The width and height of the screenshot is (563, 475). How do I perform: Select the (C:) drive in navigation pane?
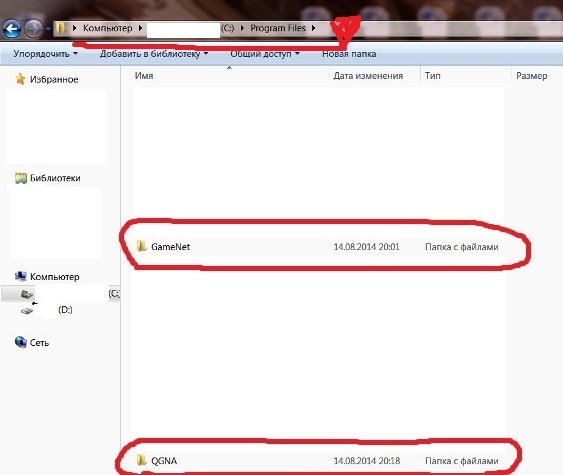(x=60, y=294)
